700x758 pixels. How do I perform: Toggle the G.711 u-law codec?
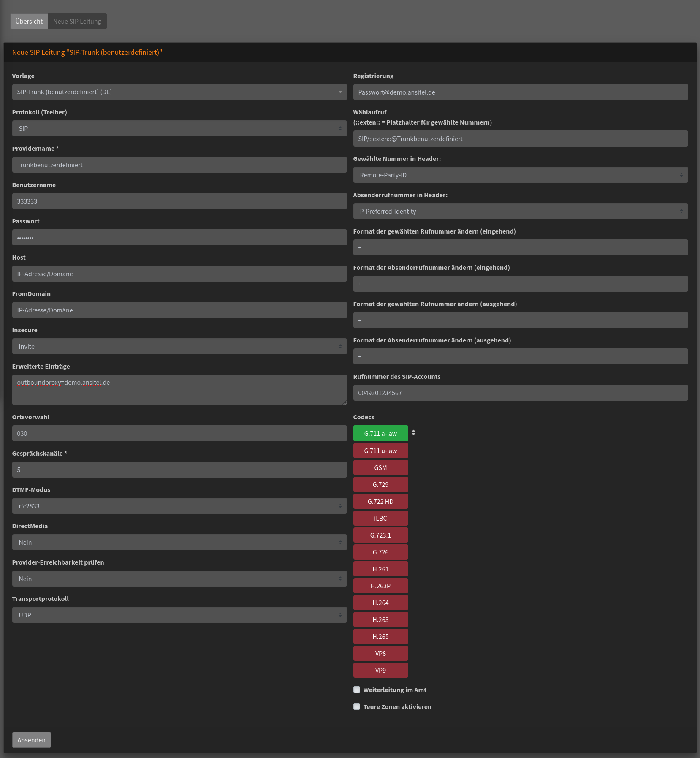[x=380, y=451]
